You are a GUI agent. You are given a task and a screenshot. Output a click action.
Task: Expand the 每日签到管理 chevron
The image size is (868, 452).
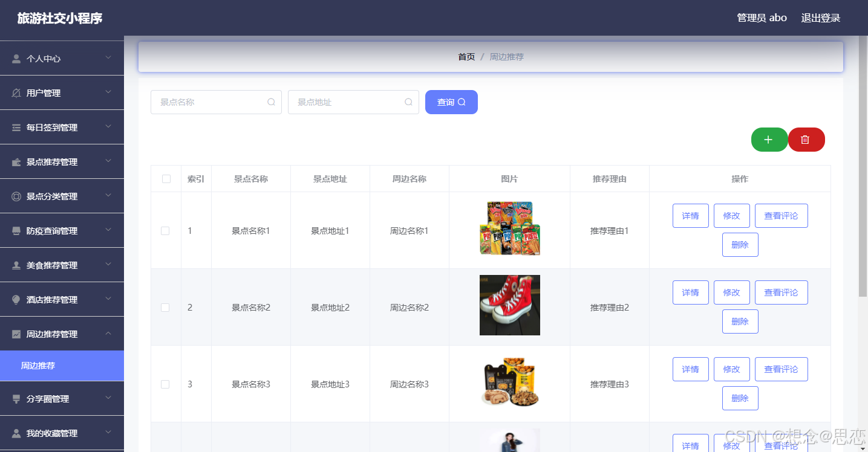[108, 127]
